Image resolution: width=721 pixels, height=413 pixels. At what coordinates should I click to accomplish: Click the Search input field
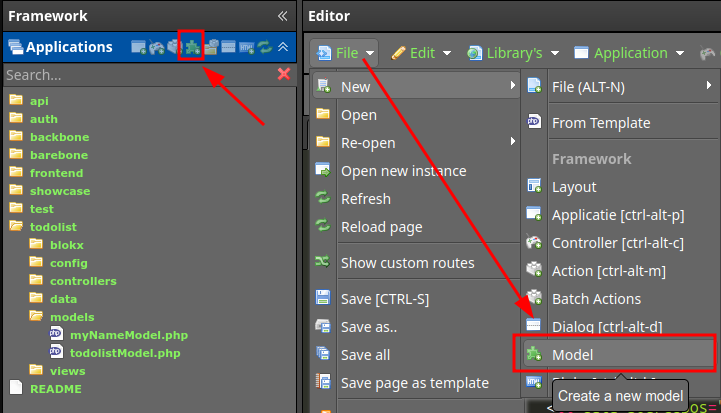coord(138,75)
